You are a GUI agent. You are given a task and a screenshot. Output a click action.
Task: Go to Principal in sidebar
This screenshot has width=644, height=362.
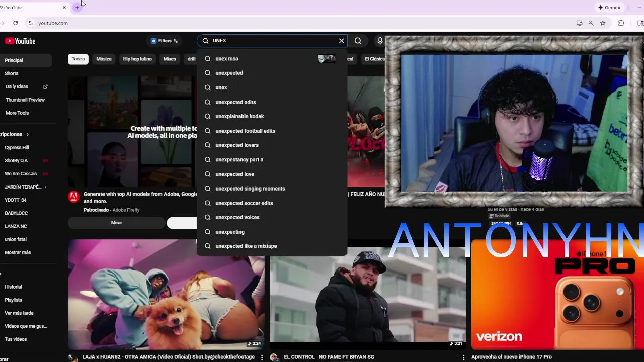click(25, 60)
